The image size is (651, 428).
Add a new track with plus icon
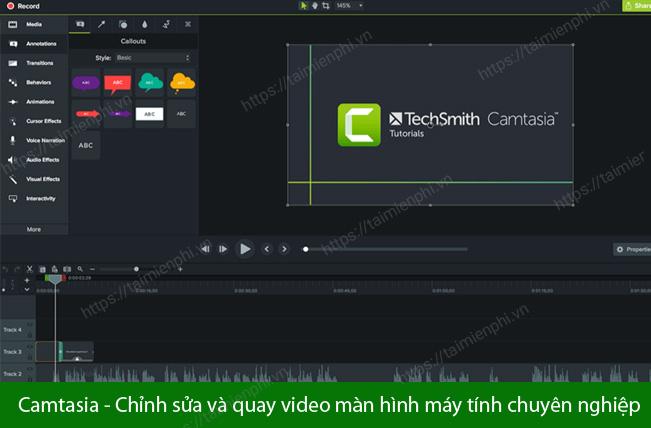27,281
